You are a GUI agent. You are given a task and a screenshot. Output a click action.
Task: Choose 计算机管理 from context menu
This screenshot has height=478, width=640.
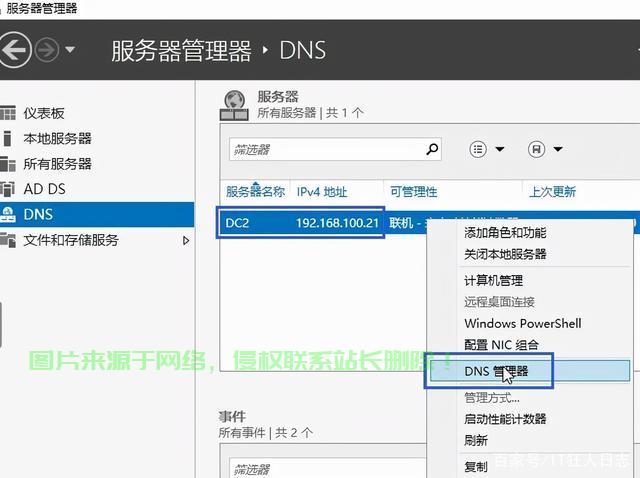pos(493,280)
